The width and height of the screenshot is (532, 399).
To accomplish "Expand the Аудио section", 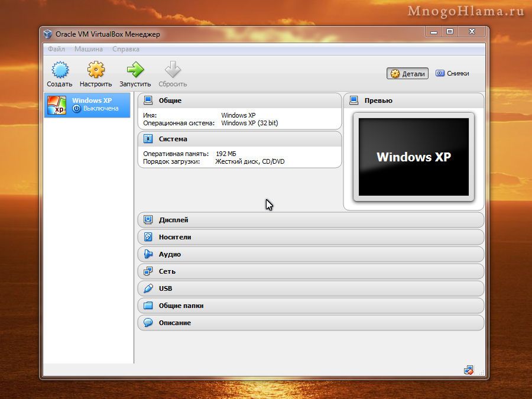I will pos(311,254).
